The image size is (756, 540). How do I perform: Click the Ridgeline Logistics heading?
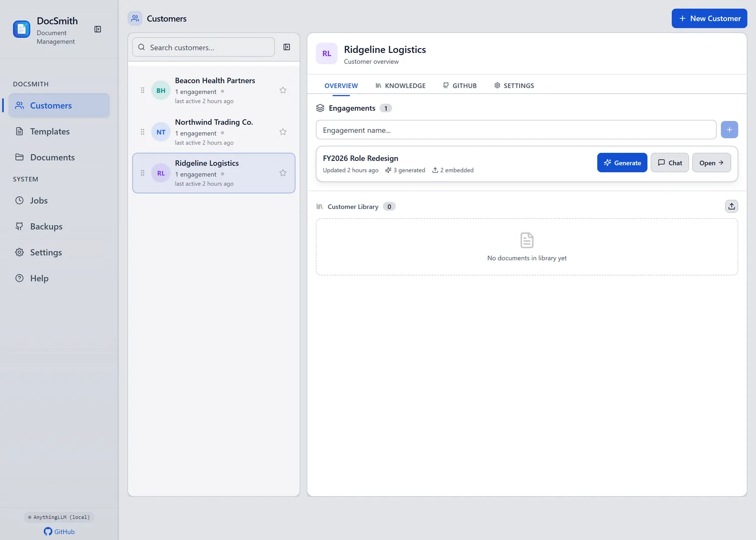tap(385, 50)
